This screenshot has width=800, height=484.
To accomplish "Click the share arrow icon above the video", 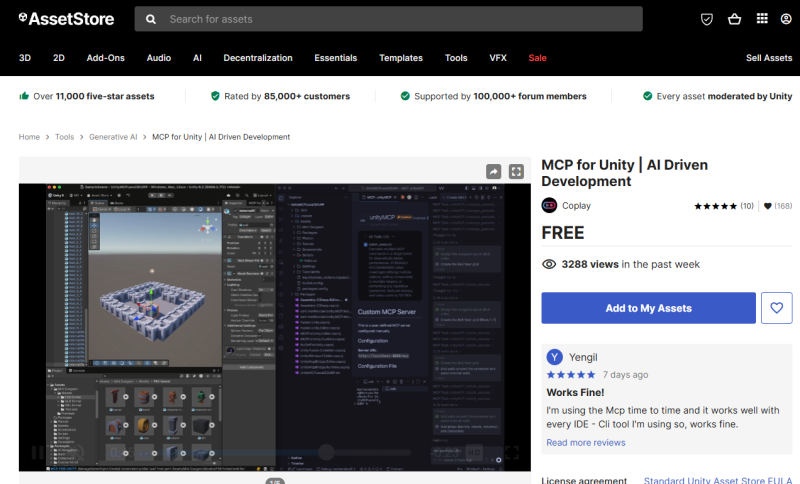I will (x=493, y=171).
